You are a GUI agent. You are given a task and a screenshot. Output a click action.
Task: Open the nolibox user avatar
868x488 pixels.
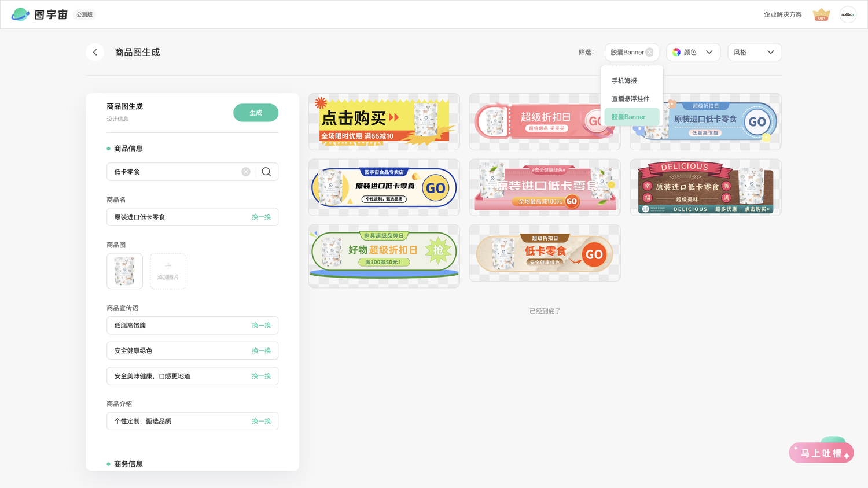tap(848, 14)
